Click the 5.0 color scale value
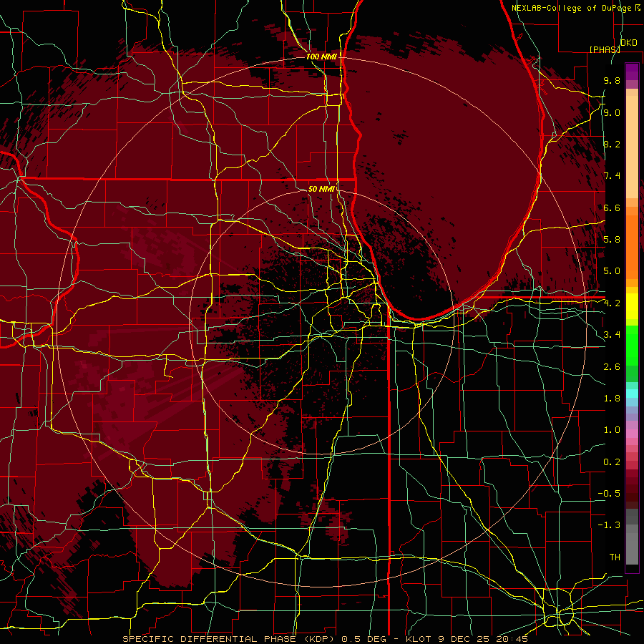This screenshot has height=644, width=644. tap(612, 271)
